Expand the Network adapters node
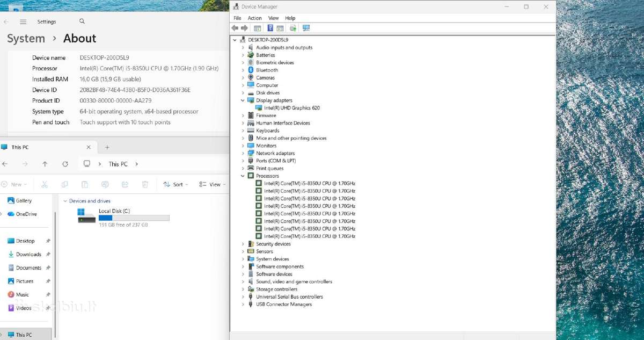This screenshot has height=340, width=644. point(243,153)
